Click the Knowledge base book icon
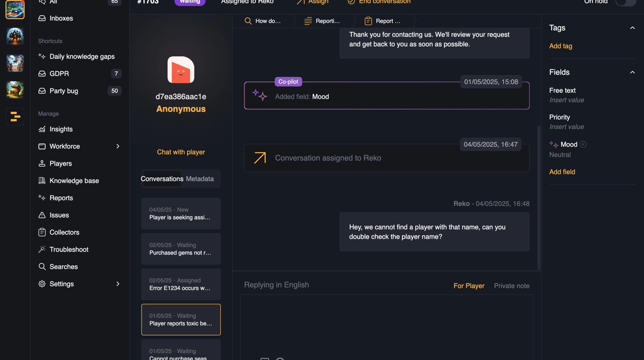 pos(42,181)
